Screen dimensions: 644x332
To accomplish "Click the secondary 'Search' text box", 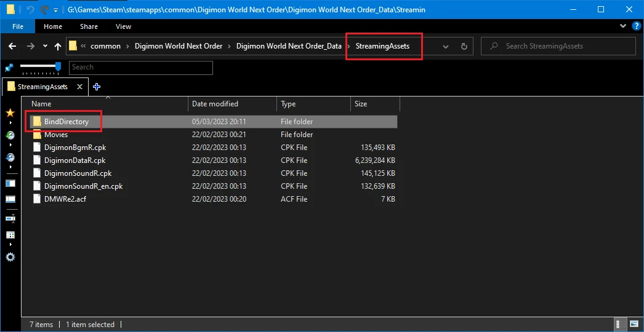I will coord(141,68).
